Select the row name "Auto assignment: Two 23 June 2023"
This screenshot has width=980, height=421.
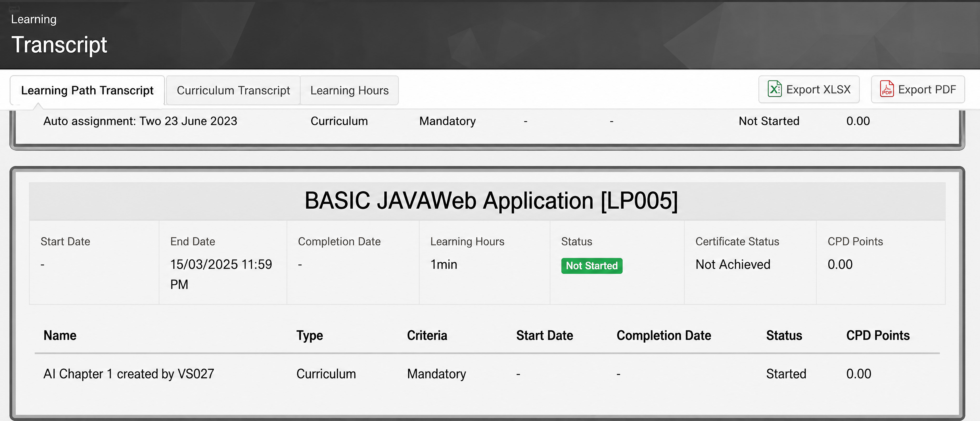point(140,121)
